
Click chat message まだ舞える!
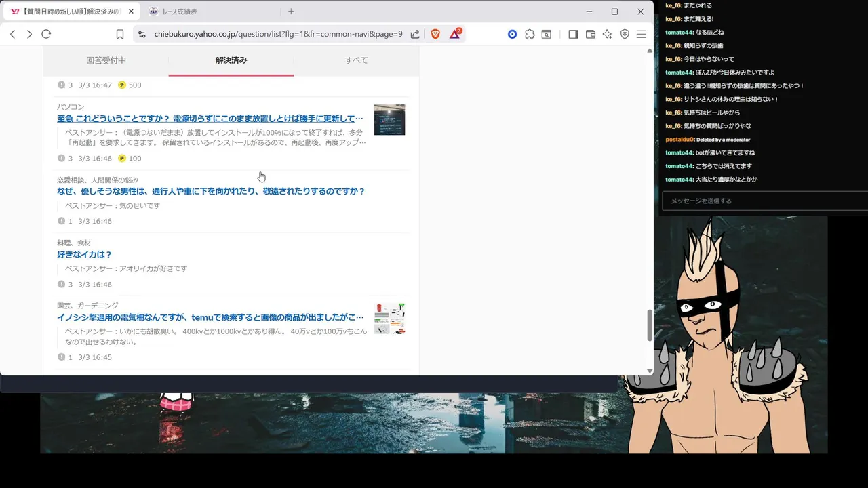click(x=698, y=19)
